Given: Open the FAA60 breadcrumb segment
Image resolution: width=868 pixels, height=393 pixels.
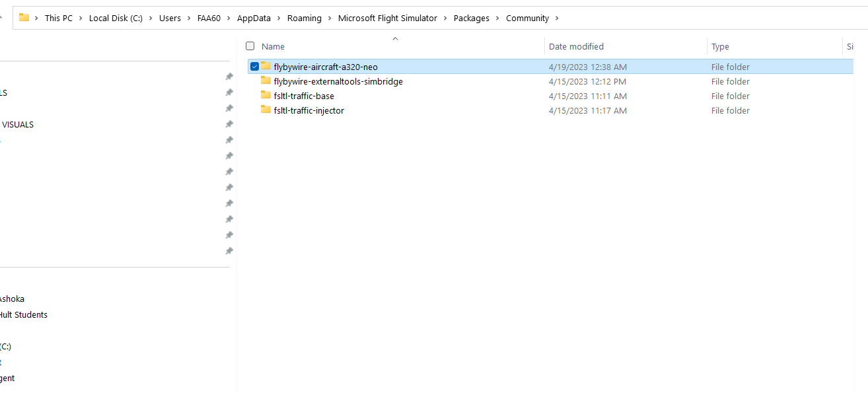Looking at the screenshot, I should pyautogui.click(x=207, y=18).
